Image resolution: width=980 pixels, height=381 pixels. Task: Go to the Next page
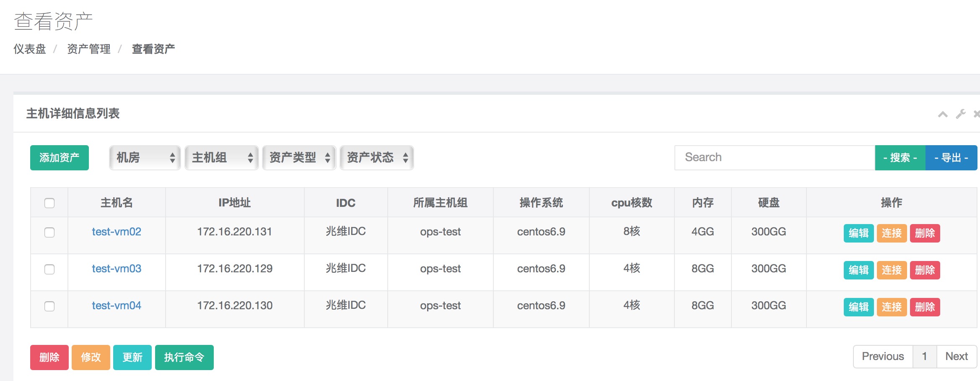(x=956, y=357)
